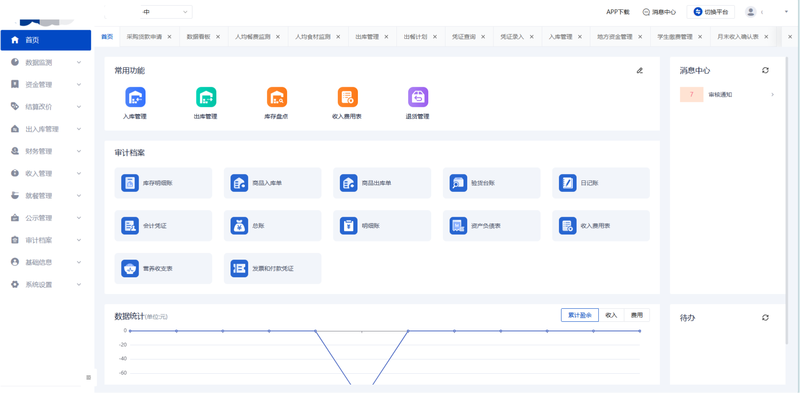
Task: Open the organization dropdown at top left
Action: click(x=148, y=12)
